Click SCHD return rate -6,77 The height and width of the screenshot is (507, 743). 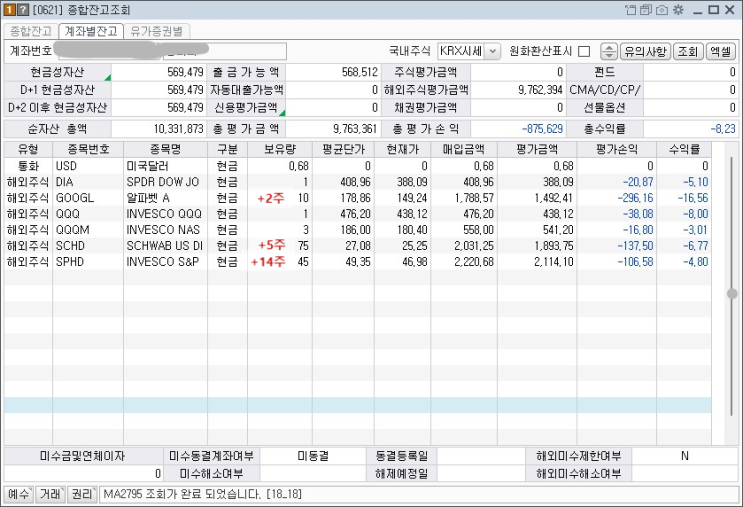click(x=696, y=246)
